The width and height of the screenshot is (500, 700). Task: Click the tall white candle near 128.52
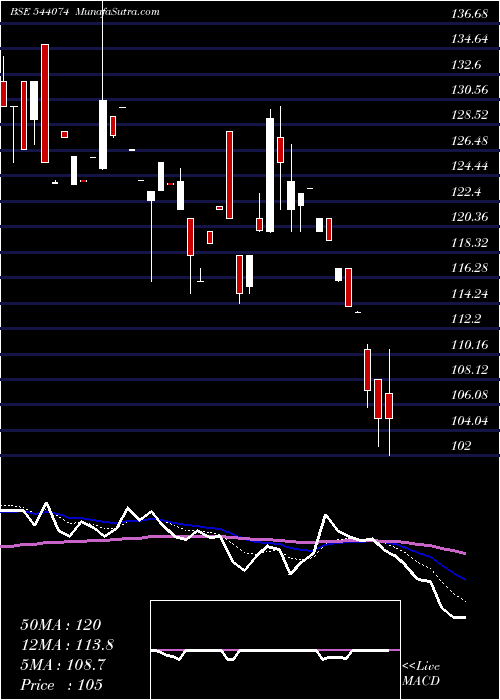270,175
